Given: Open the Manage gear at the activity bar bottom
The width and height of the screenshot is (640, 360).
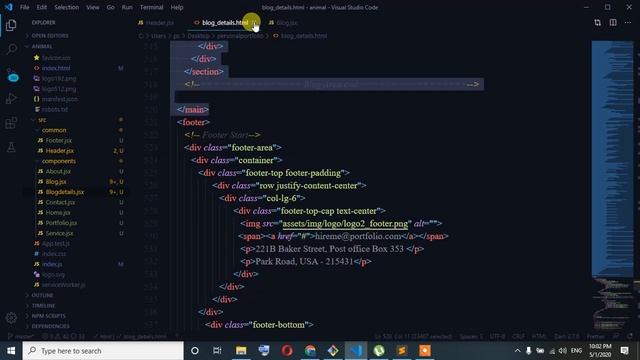Looking at the screenshot, I should coord(11,318).
